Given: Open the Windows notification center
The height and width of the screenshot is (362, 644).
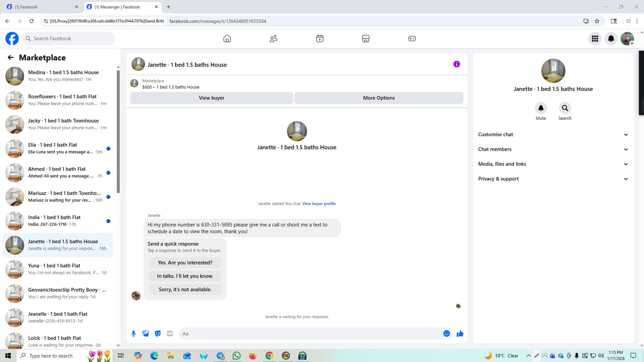Looking at the screenshot, I should click(x=633, y=356).
